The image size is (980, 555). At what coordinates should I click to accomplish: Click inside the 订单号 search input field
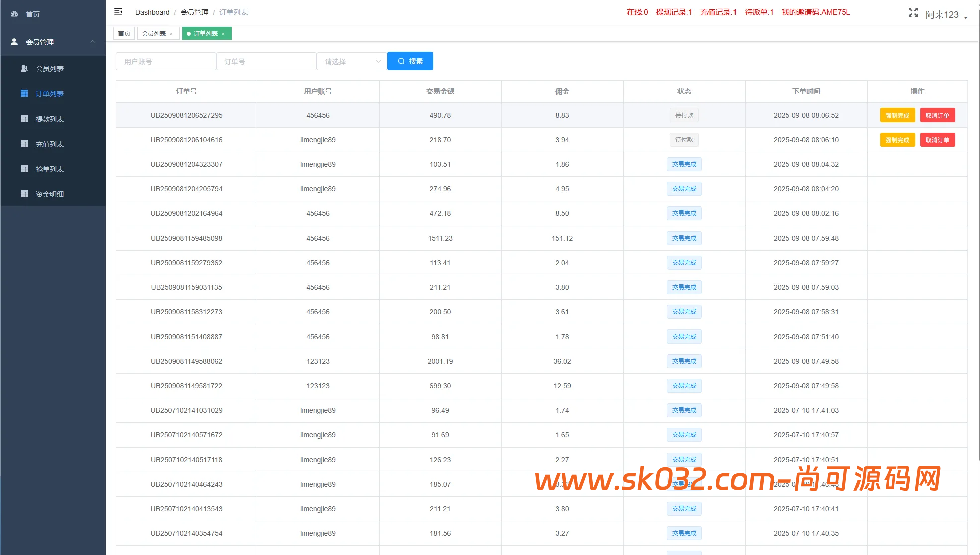click(266, 61)
